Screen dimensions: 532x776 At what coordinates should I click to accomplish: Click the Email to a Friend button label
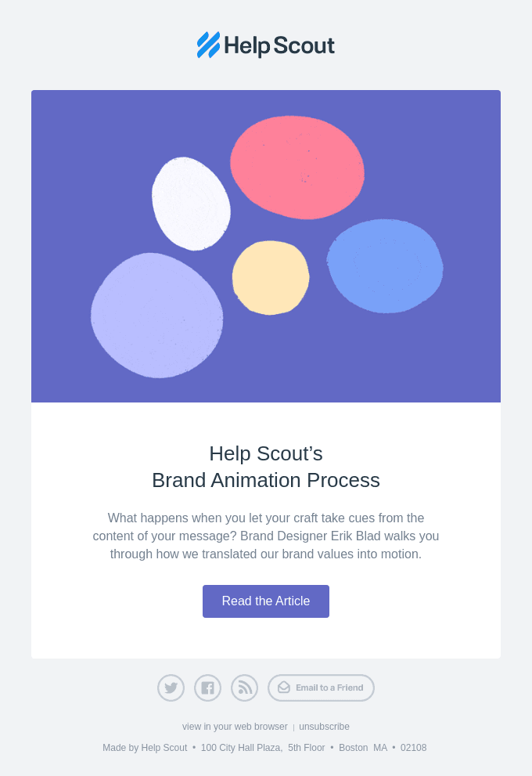coord(329,688)
